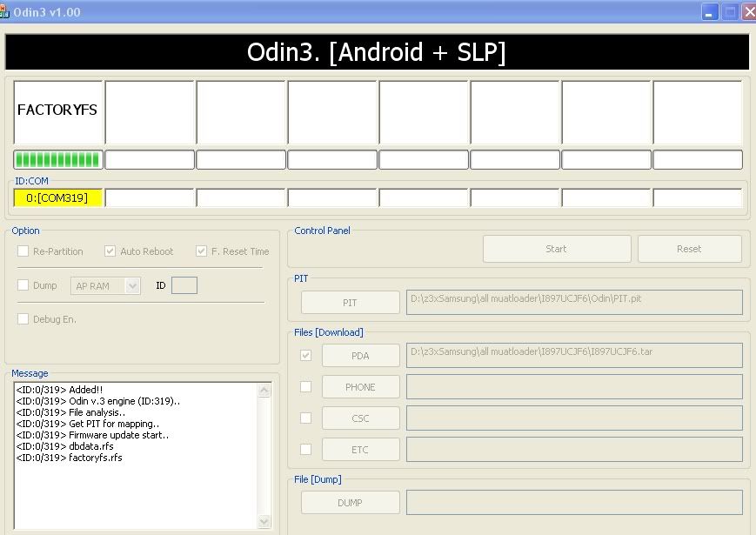Click the DUMP file path field
The image size is (756, 535).
[574, 502]
